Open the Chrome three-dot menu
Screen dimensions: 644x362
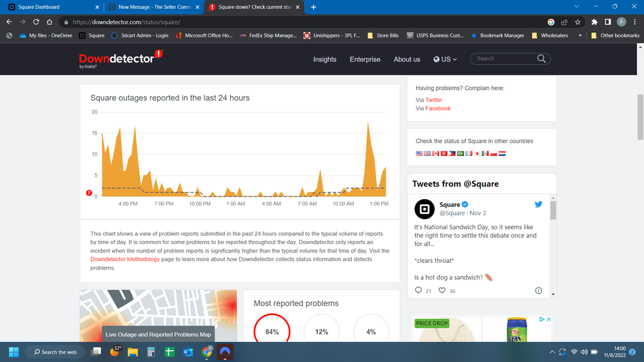point(635,22)
